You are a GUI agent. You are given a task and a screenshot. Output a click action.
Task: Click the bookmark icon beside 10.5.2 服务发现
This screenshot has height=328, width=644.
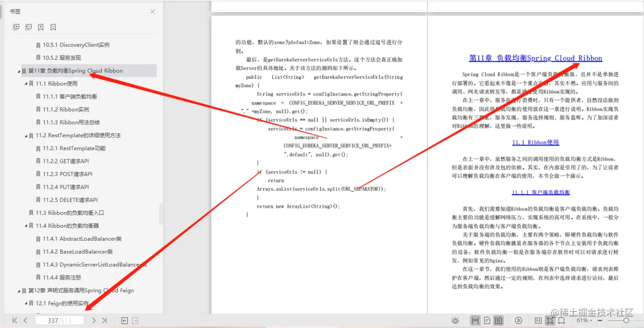click(x=38, y=58)
